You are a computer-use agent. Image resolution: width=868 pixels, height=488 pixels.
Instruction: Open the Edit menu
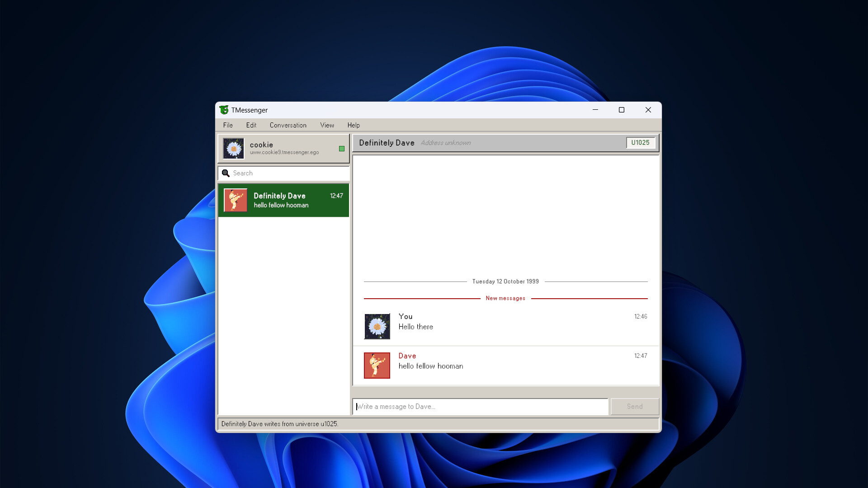pos(251,125)
